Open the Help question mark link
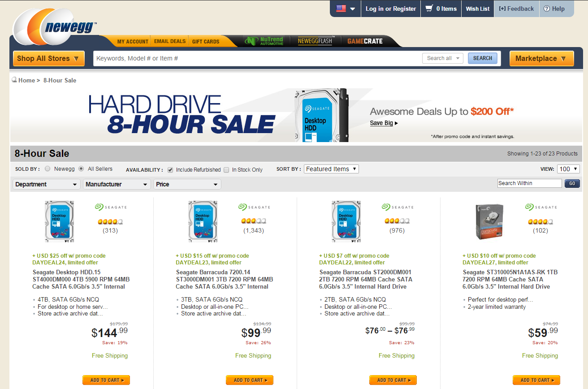 coord(554,9)
